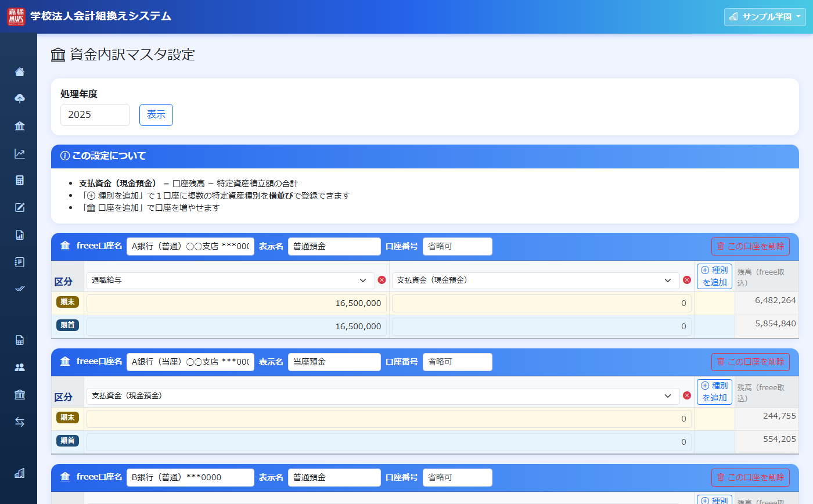This screenshot has height=504, width=813.
Task: Click 種別を追加 in A銀行(普通) account
Action: coord(714,276)
